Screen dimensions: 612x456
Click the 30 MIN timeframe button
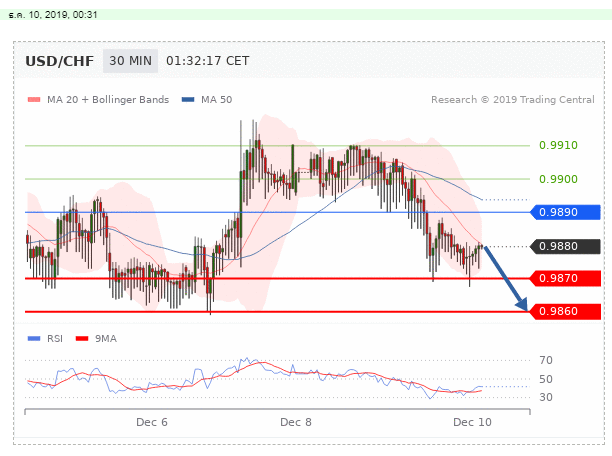(x=130, y=61)
